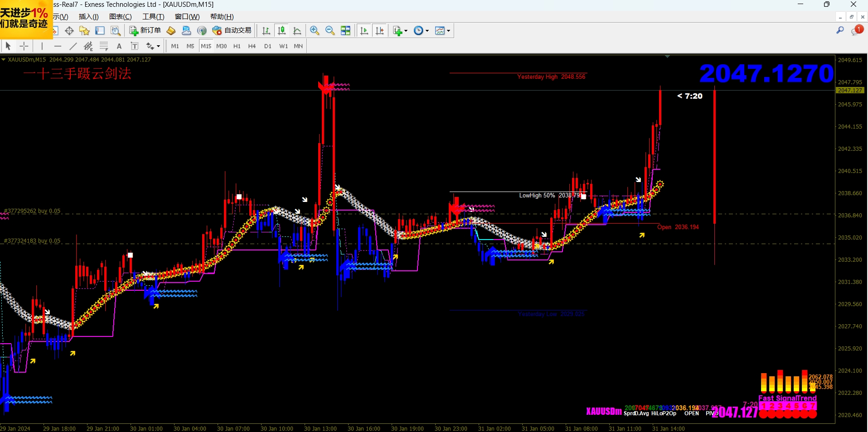Image resolution: width=868 pixels, height=432 pixels.
Task: Zoom in on the chart
Action: (x=314, y=30)
